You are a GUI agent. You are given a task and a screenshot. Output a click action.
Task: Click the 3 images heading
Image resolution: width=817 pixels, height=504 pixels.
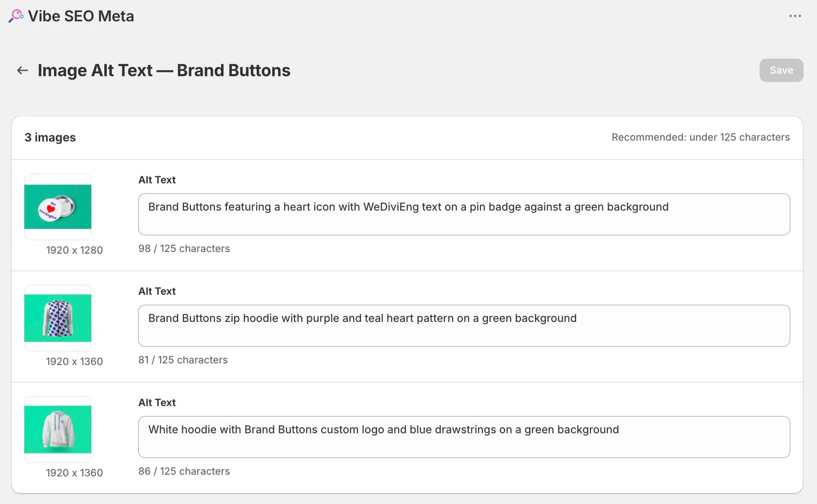tap(50, 137)
